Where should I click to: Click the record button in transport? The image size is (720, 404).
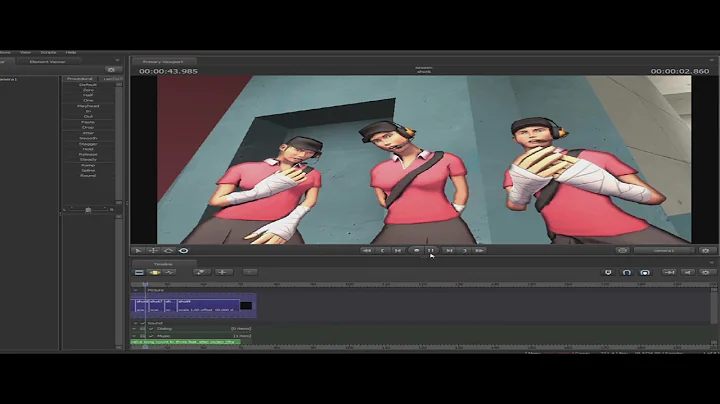pyautogui.click(x=416, y=251)
